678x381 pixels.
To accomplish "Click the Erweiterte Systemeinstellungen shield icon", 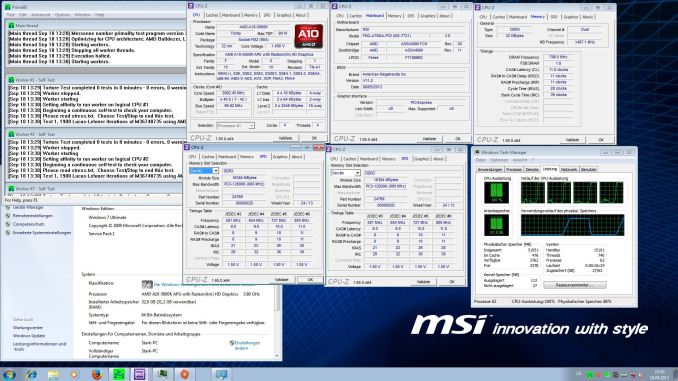I will (x=8, y=233).
